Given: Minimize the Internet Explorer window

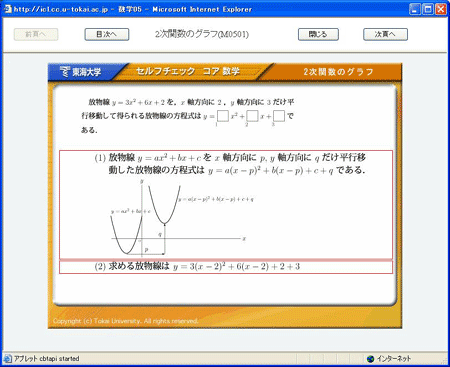Looking at the screenshot, I should pos(415,9).
